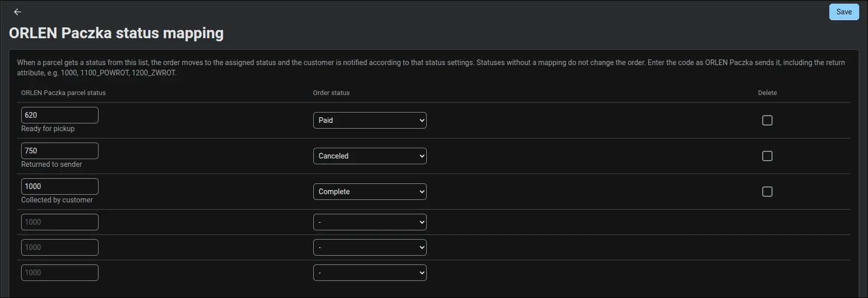The width and height of the screenshot is (868, 298).
Task: Focus the second empty parcel status field
Action: tap(60, 247)
